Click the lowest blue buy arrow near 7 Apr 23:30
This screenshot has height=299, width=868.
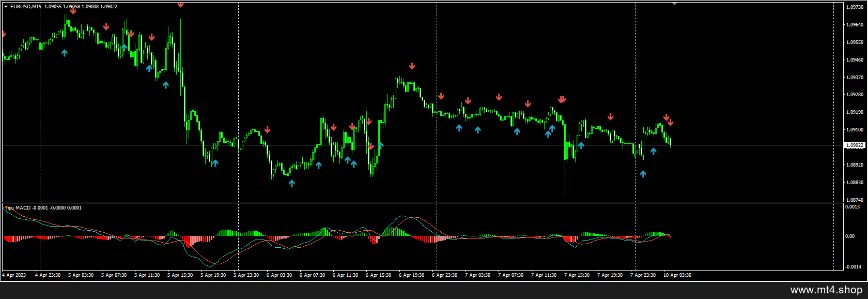(643, 174)
